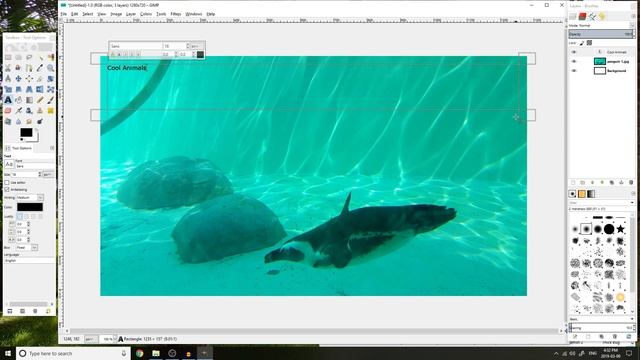
Task: Select the Pencil tool
Action: coord(40,100)
